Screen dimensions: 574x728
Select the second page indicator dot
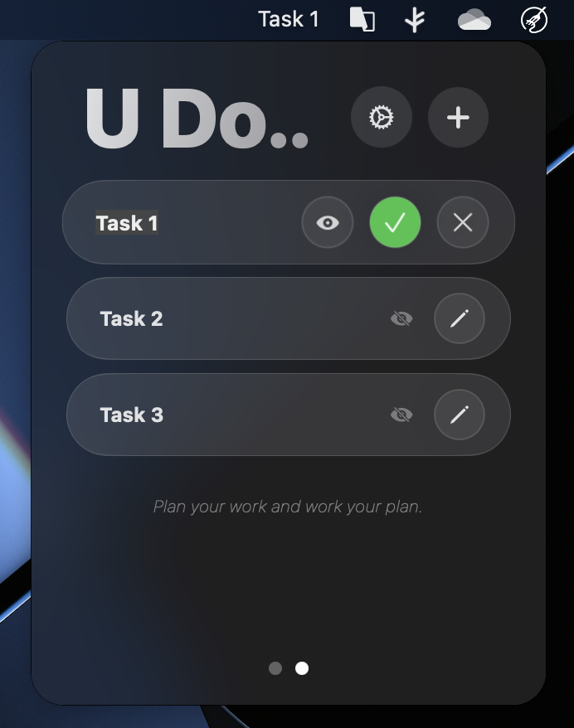point(302,668)
